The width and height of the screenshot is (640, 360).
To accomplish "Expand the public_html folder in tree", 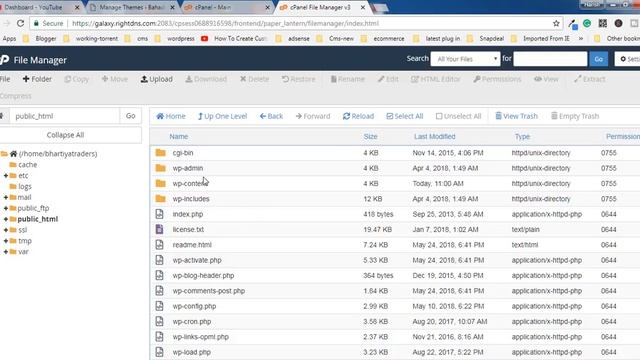I will (x=6, y=219).
